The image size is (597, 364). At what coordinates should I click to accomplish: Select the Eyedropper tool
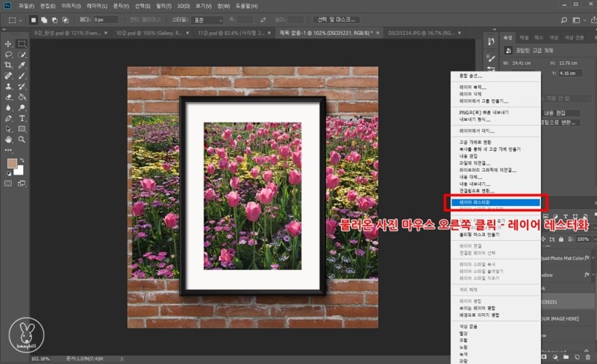click(22, 65)
